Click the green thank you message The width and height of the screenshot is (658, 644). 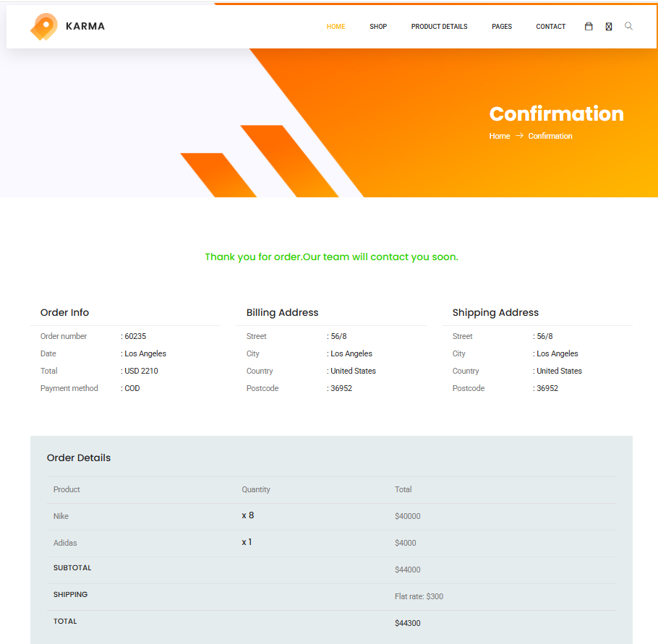click(x=331, y=257)
